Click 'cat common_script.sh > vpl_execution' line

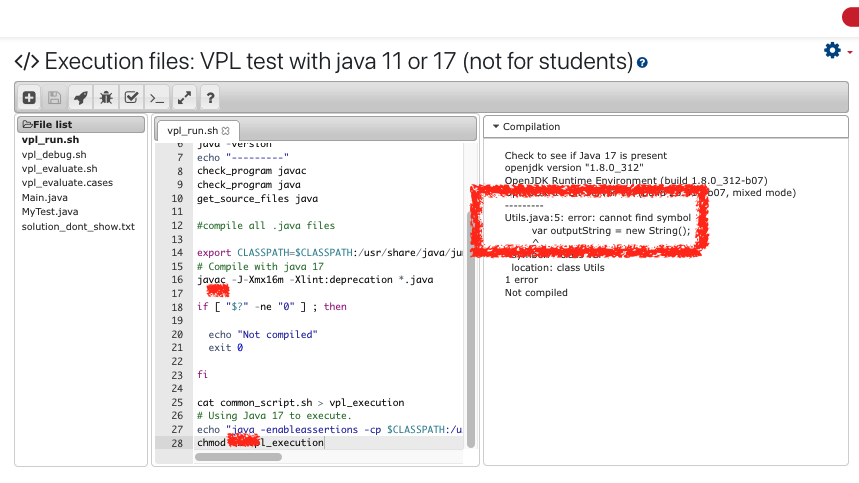click(301, 402)
